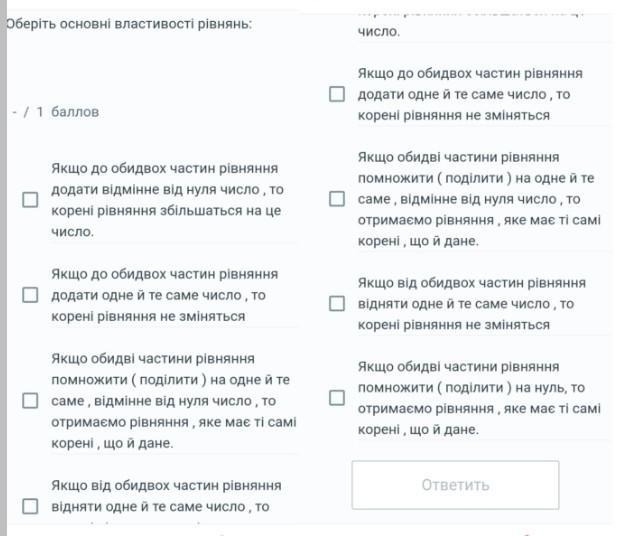Click left-column label 'відняти одне й те саме число'

[x=160, y=506]
